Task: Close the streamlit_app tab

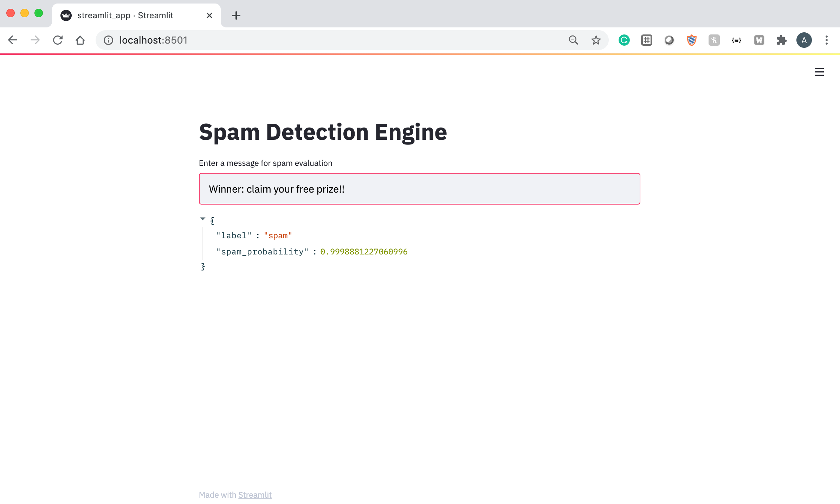Action: pyautogui.click(x=209, y=15)
